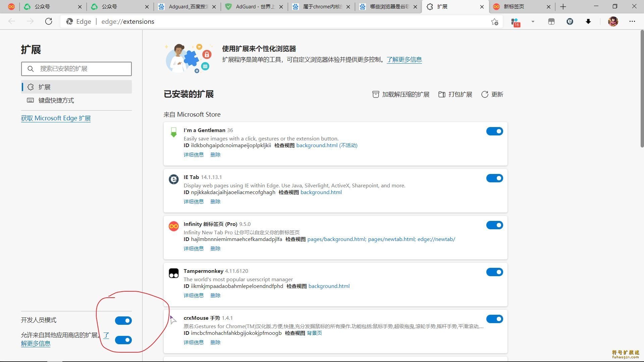Click search installed extensions field
Screen dimensions: 644x362
click(x=76, y=69)
